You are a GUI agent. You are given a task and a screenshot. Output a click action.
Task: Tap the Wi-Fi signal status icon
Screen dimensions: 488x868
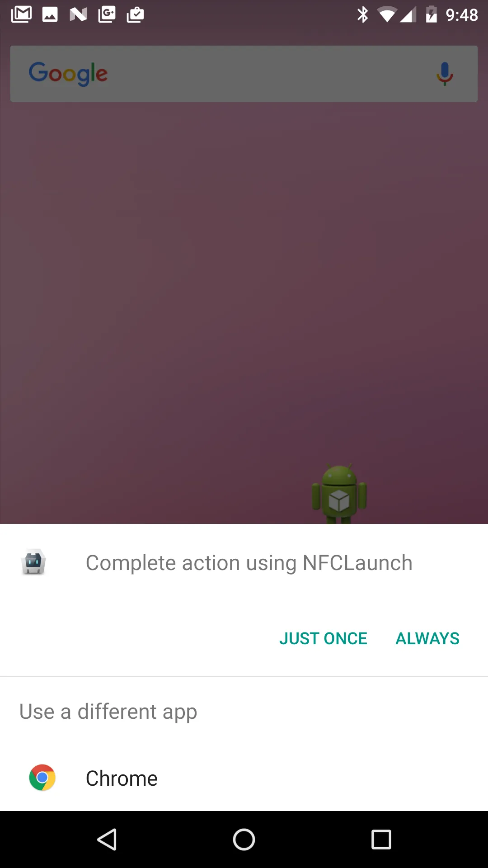coord(387,15)
